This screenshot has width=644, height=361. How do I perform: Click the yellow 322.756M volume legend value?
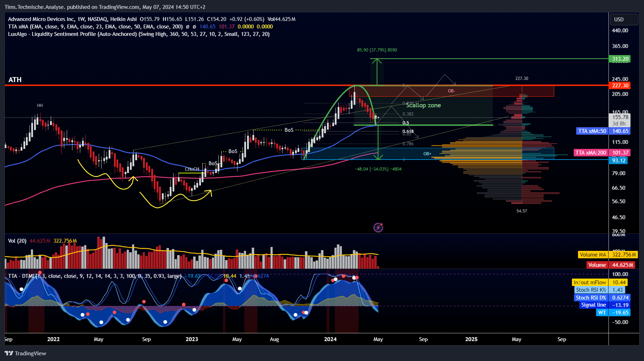coord(65,241)
